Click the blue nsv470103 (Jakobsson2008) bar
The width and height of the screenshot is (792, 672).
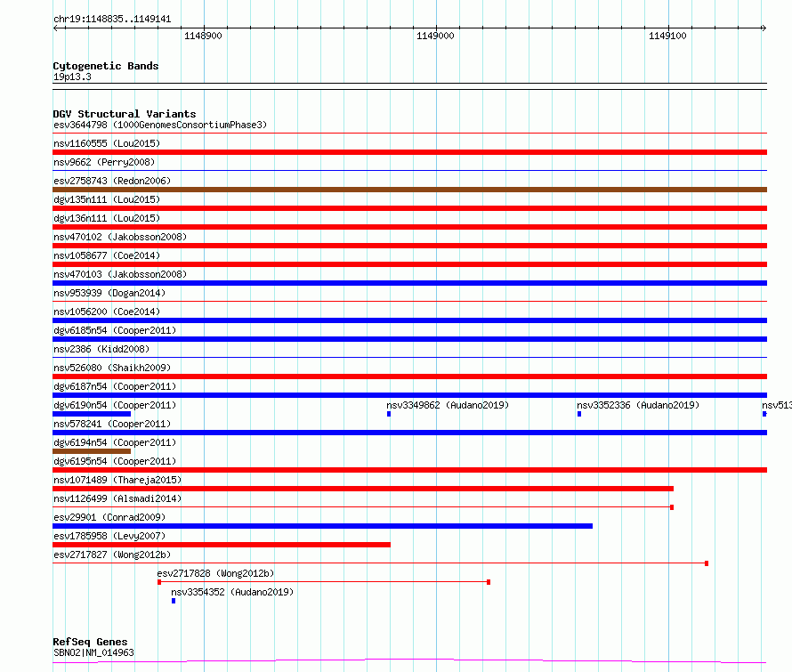click(x=409, y=283)
